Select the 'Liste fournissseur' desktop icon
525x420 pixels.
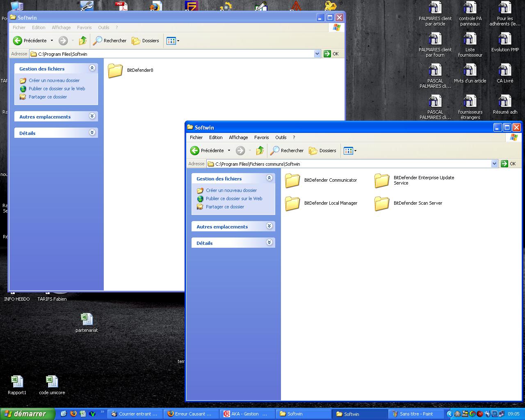(470, 45)
